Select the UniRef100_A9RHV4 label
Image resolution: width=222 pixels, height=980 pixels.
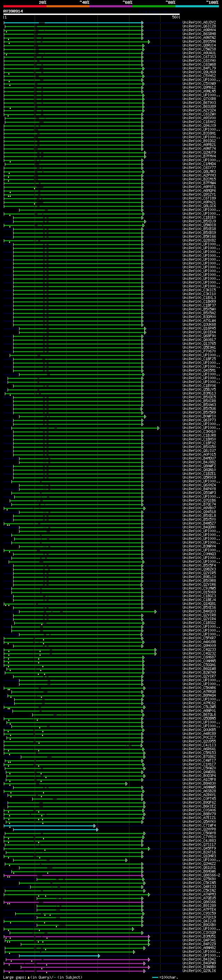pos(199,30)
